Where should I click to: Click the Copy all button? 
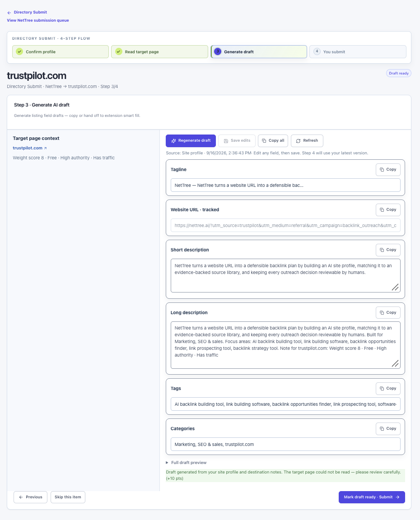tap(273, 141)
